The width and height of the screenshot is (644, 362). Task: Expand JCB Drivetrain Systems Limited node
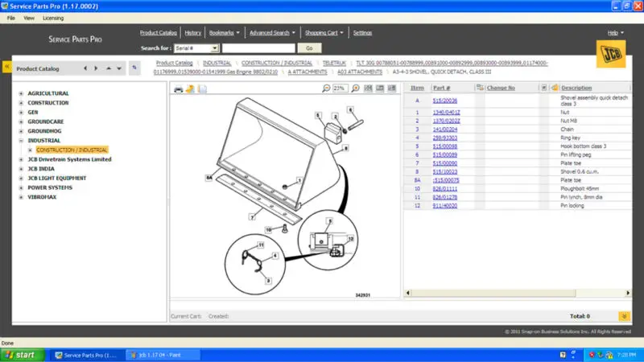22,159
